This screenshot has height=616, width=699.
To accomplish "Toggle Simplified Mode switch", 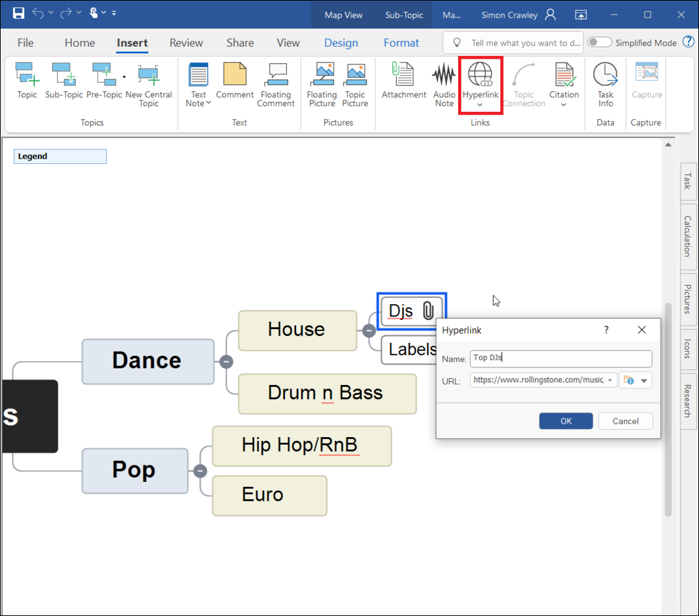I will (x=599, y=43).
